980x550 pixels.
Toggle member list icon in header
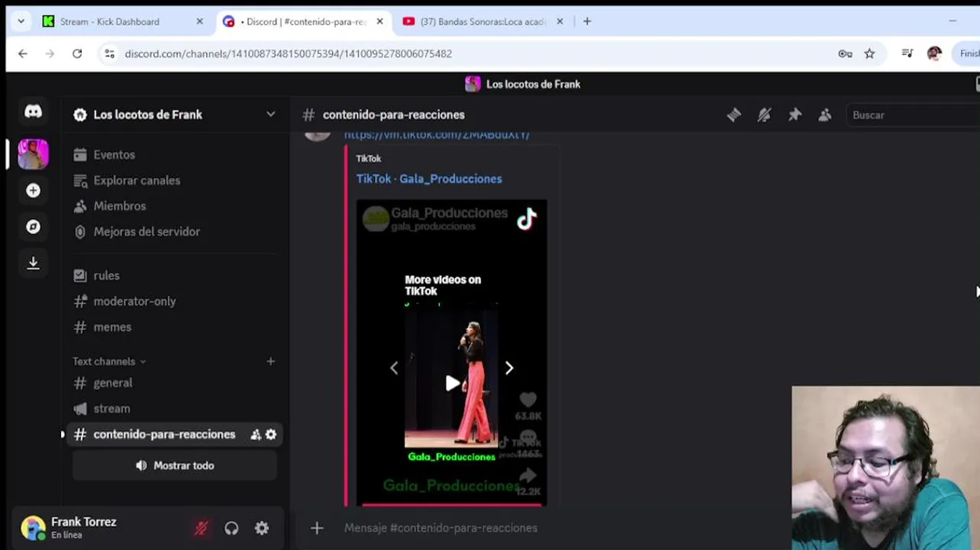click(825, 115)
